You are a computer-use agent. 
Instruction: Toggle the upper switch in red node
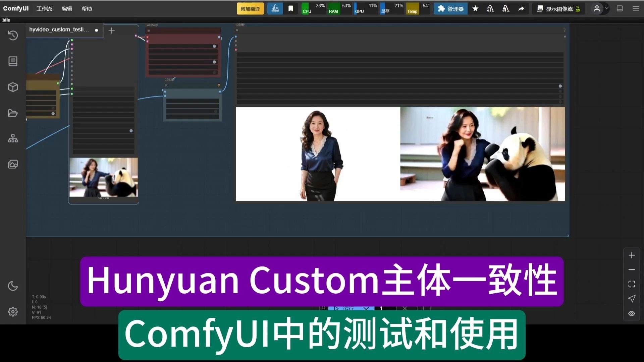coord(214,46)
